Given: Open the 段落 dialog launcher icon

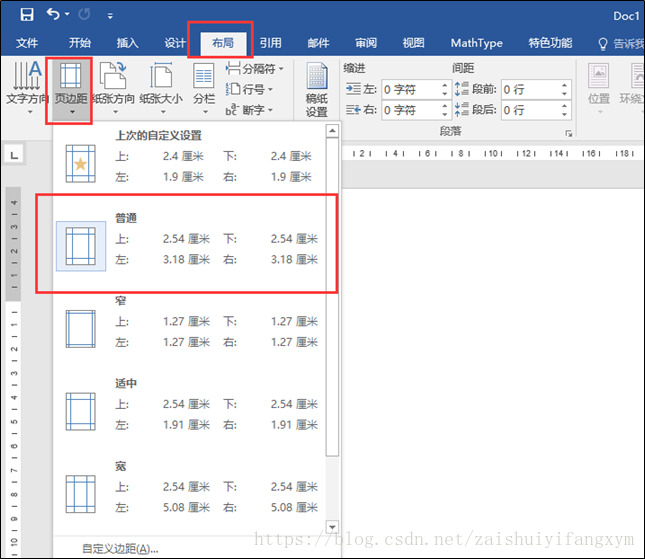Looking at the screenshot, I should (x=569, y=133).
